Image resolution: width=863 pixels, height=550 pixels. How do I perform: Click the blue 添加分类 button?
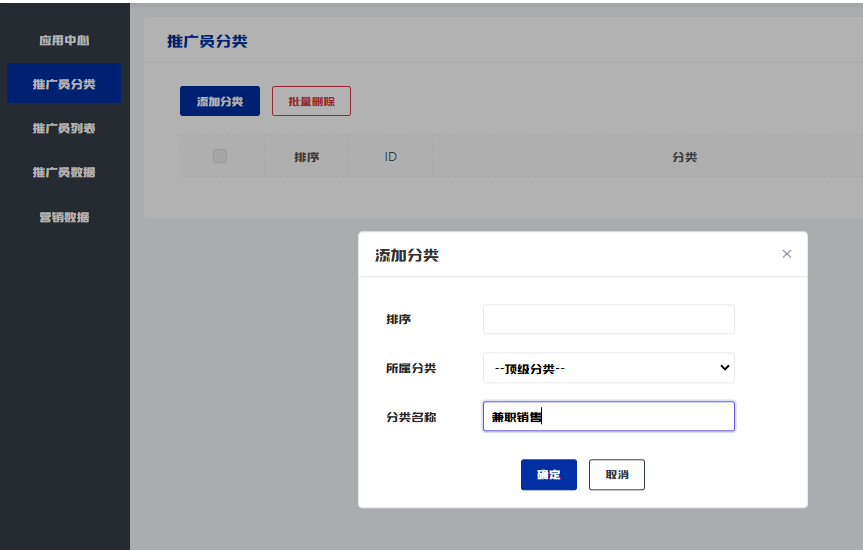220,101
